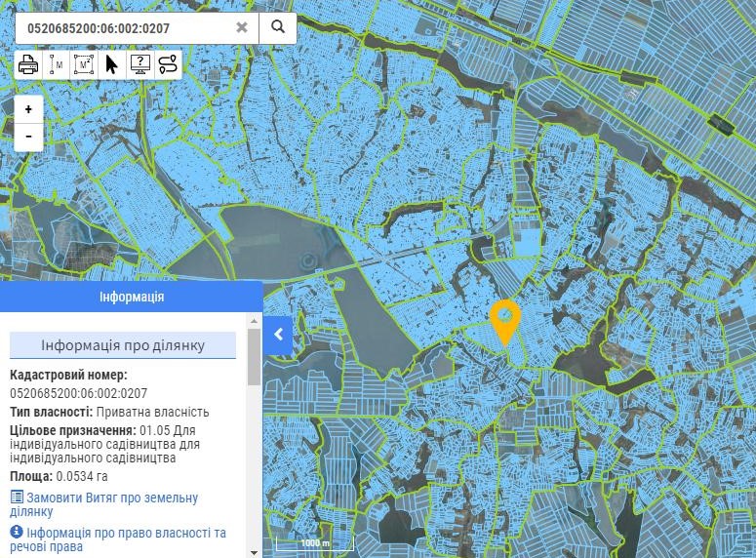Open the help monitor question-mark tool
The image size is (756, 558).
tap(139, 65)
